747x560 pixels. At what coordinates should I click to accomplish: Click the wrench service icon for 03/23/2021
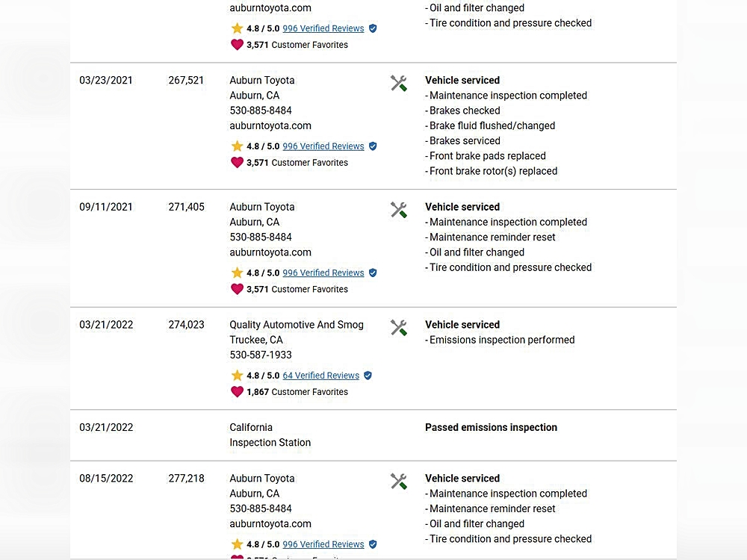click(399, 83)
